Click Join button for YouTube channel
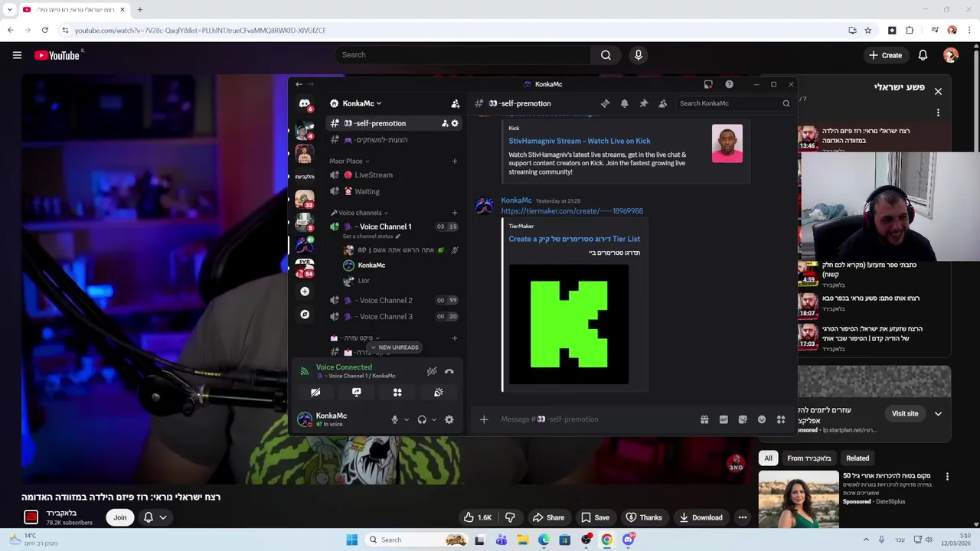Image resolution: width=980 pixels, height=551 pixels. pyautogui.click(x=120, y=517)
